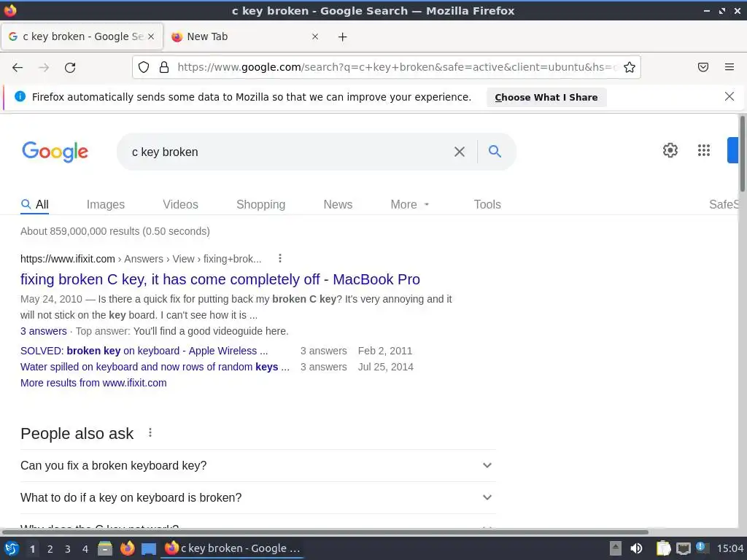The width and height of the screenshot is (747, 560).
Task: Select Firefox window in taskbar
Action: tap(232, 548)
